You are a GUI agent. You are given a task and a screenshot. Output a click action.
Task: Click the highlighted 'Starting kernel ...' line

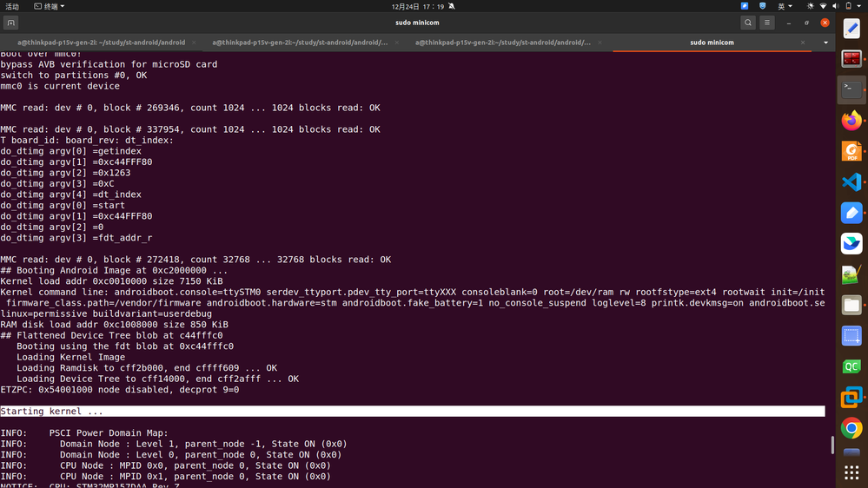click(x=413, y=411)
